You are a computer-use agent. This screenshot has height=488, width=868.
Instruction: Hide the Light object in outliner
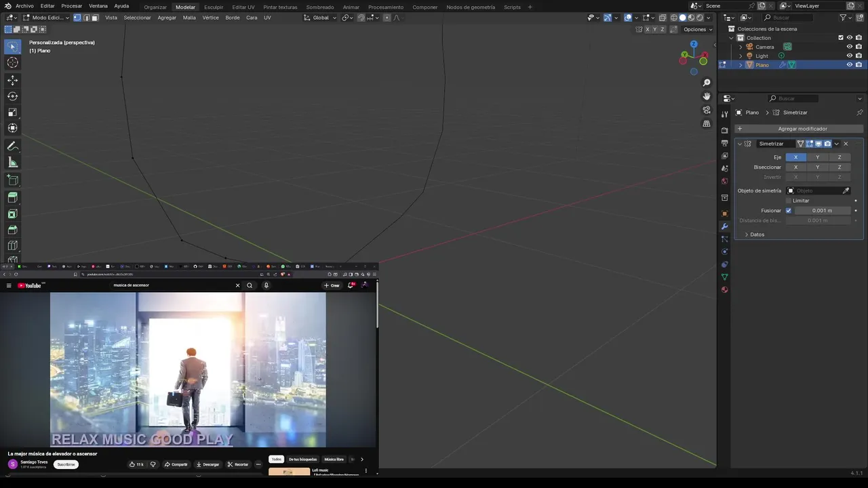point(849,56)
